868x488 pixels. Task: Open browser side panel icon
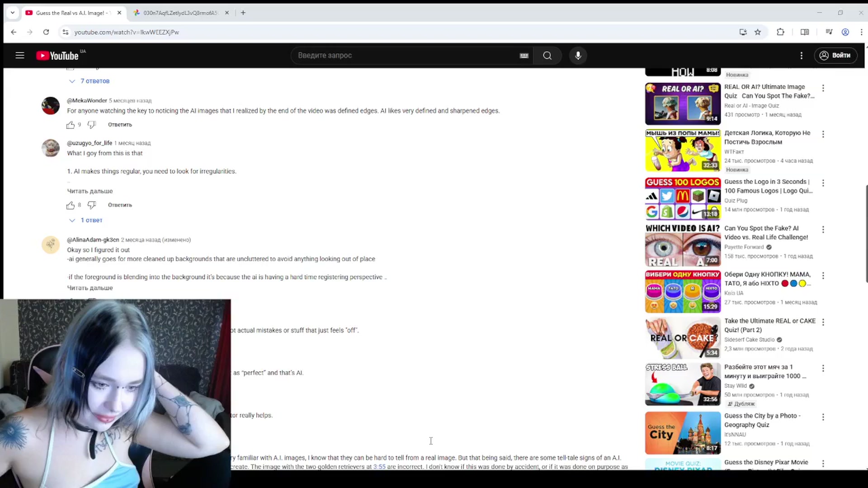(x=805, y=32)
